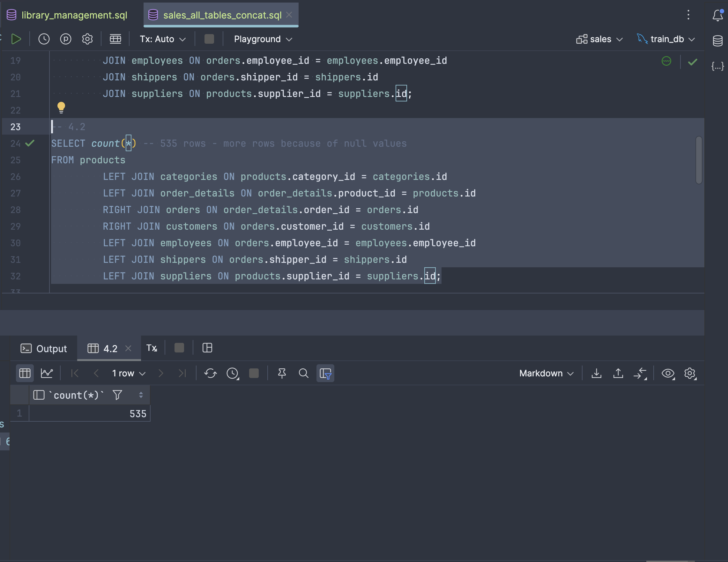Open the Playground mode dropdown
Screen dimensions: 728x562
click(263, 39)
